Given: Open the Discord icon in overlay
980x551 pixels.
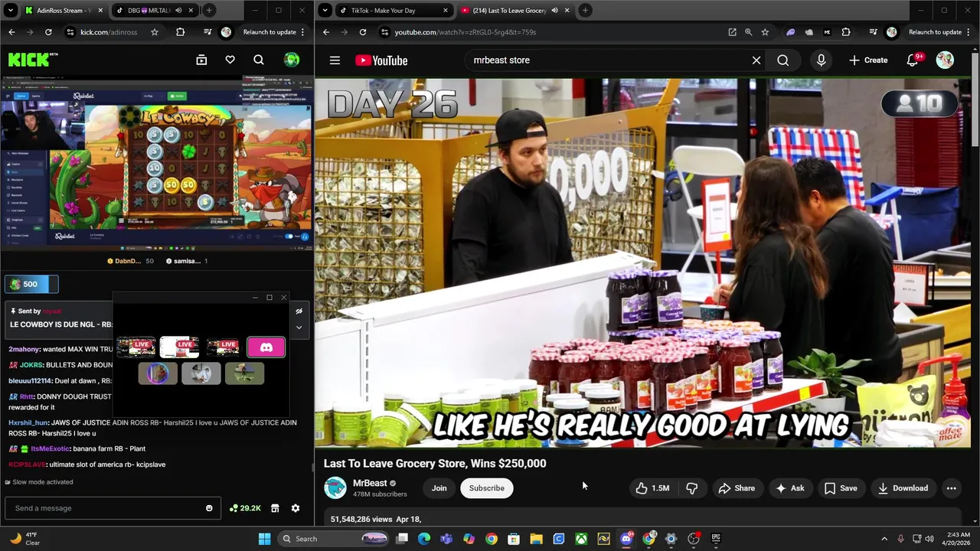Looking at the screenshot, I should point(266,347).
